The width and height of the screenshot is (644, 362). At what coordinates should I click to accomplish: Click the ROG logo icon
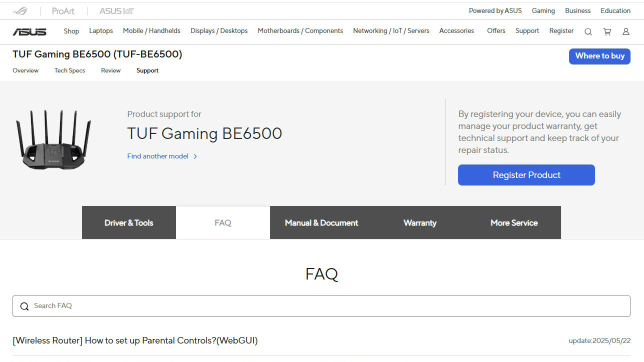pos(20,11)
